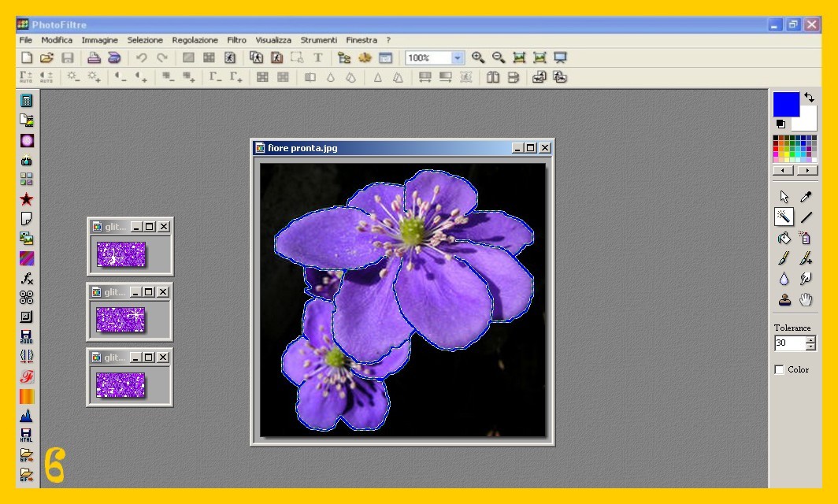Increase Tolerance with the up arrow
Image resolution: width=838 pixels, height=504 pixels.
click(811, 339)
